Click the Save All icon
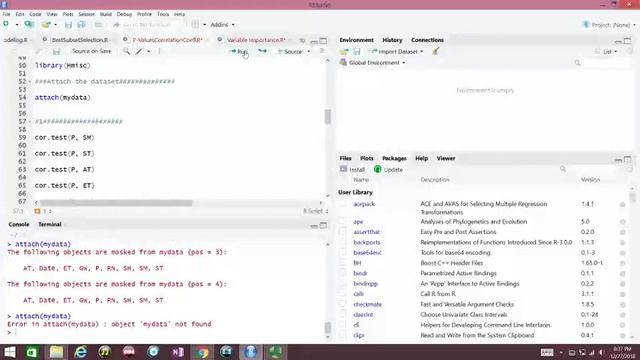 coord(82,25)
